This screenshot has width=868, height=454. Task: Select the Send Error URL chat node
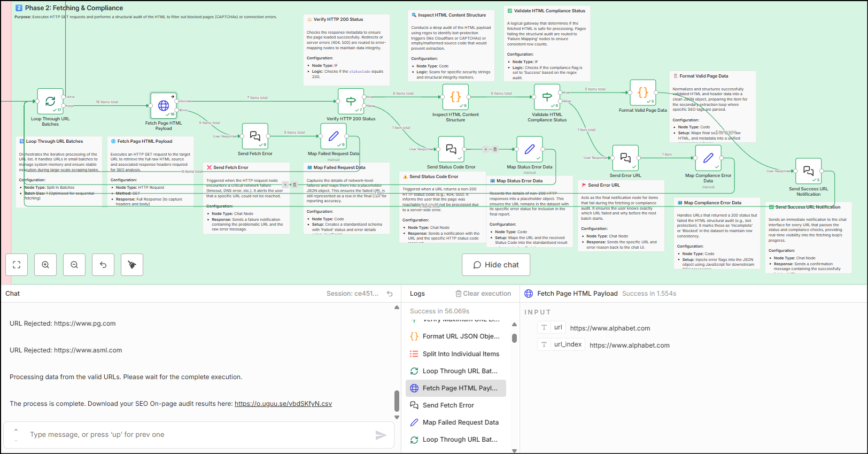point(625,158)
